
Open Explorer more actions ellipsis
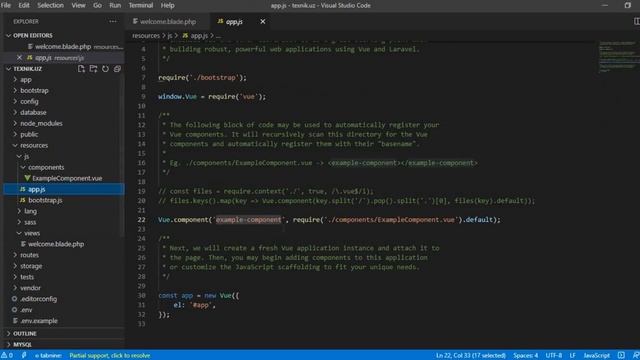pos(113,22)
